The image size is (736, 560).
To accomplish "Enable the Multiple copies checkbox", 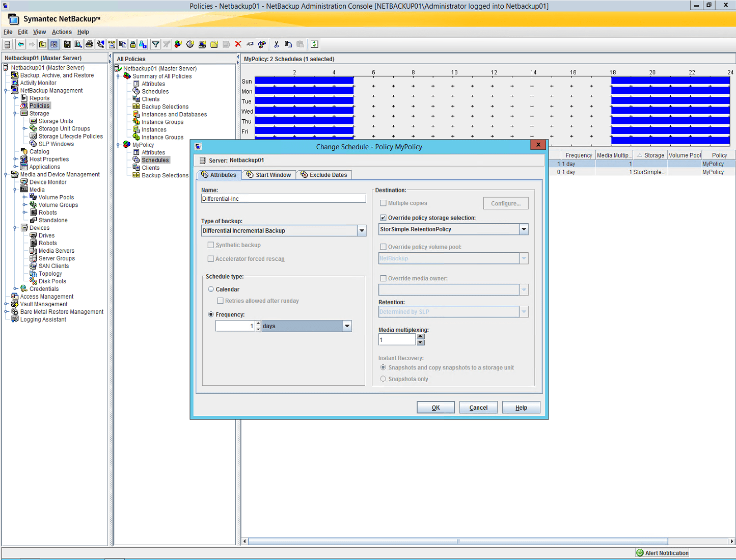I will pos(383,203).
